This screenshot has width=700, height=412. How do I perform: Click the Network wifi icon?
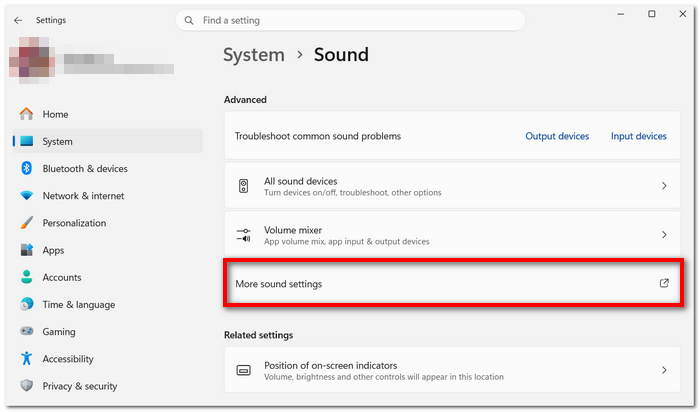[x=26, y=196]
